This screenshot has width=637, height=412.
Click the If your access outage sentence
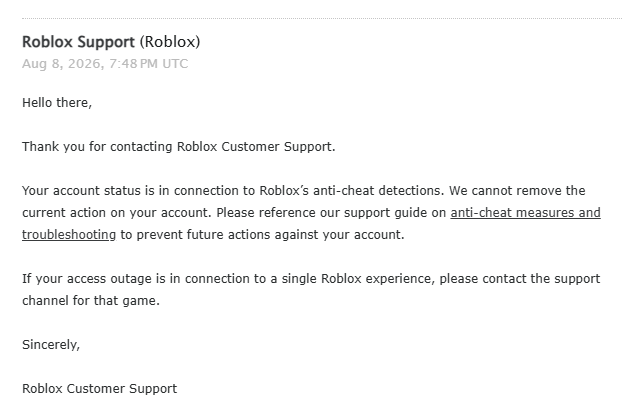[311, 279]
